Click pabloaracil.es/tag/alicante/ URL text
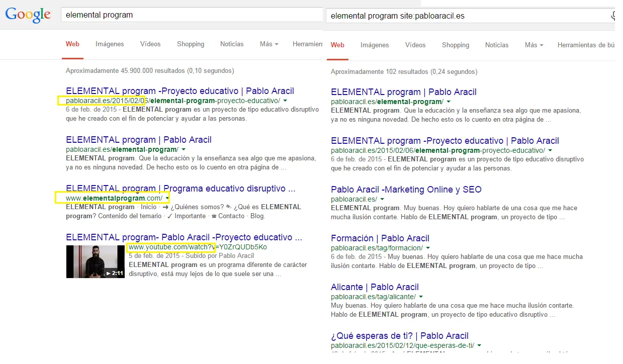 (373, 297)
